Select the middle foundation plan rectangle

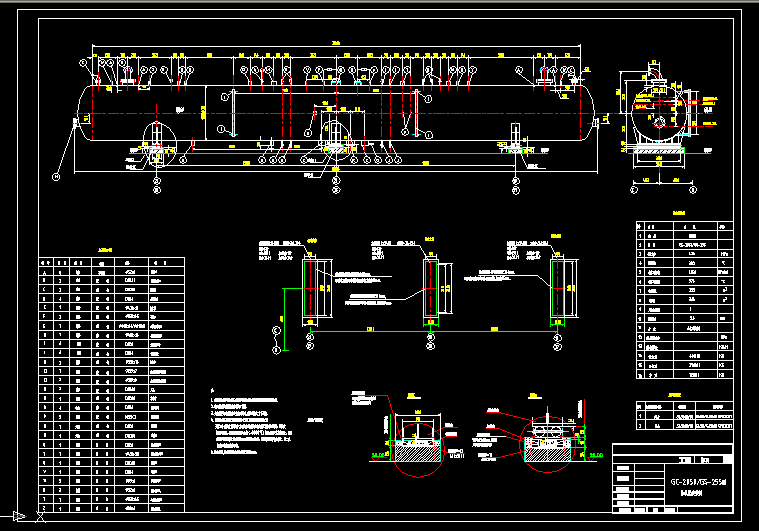(431, 289)
